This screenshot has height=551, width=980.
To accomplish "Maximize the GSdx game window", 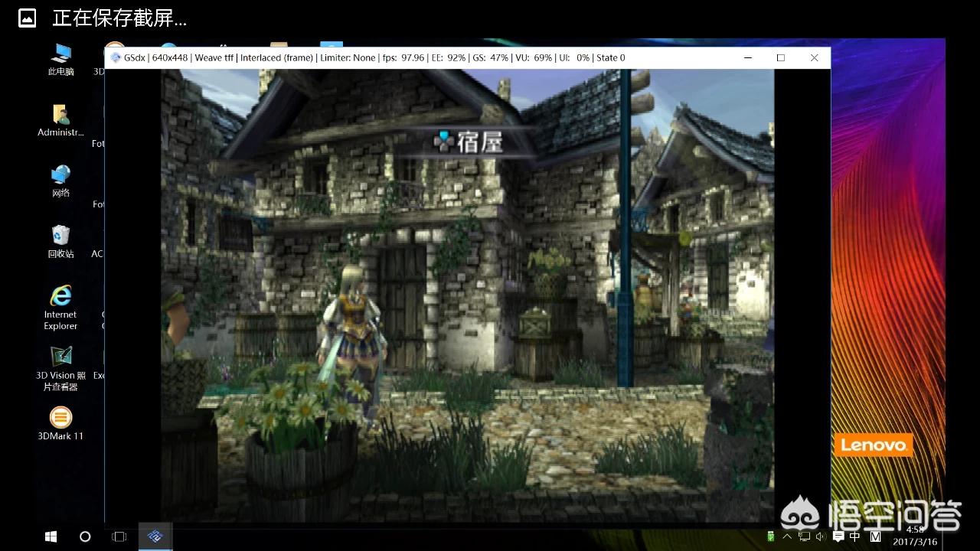I will coord(780,57).
